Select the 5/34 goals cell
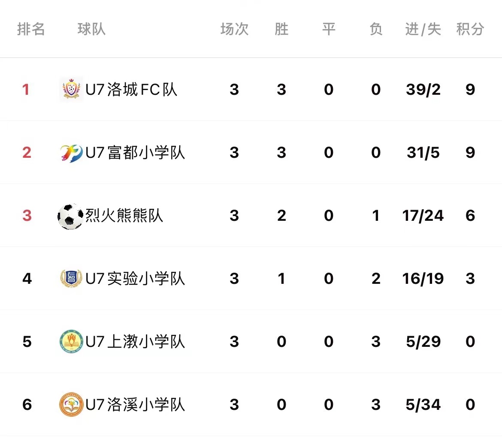Image resolution: width=502 pixels, height=448 pixels. 423,404
